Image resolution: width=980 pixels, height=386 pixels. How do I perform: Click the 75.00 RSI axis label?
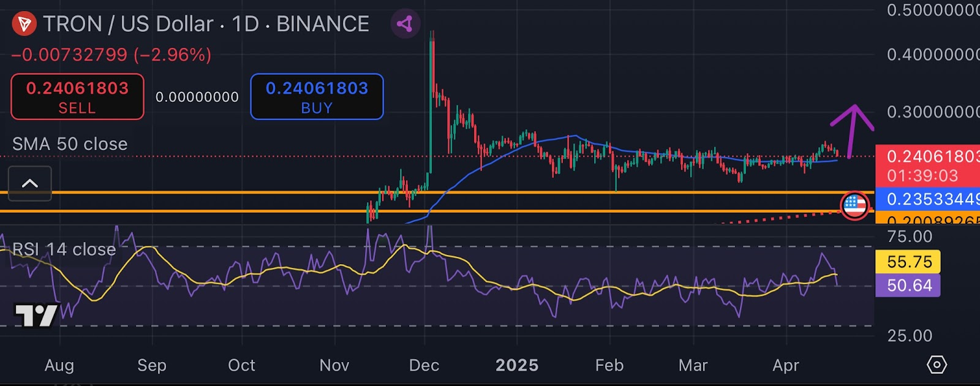(x=910, y=237)
